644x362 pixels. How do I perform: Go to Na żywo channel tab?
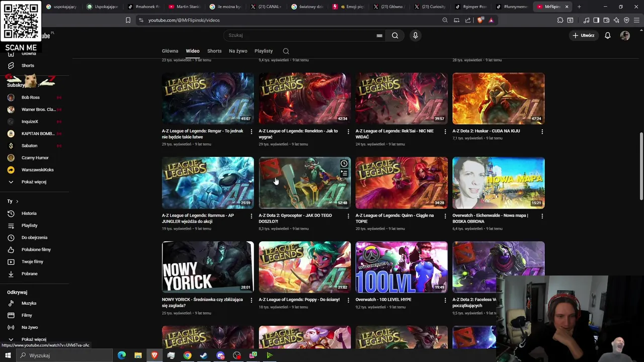click(238, 51)
